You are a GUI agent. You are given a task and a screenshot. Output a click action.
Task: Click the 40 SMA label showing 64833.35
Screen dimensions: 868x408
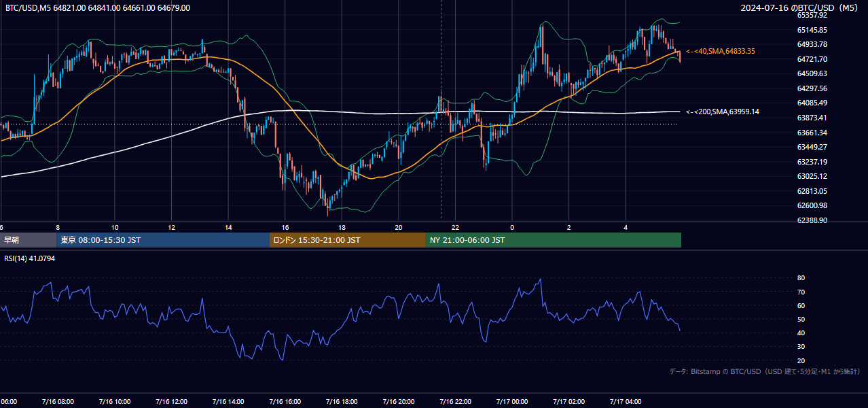pos(721,51)
